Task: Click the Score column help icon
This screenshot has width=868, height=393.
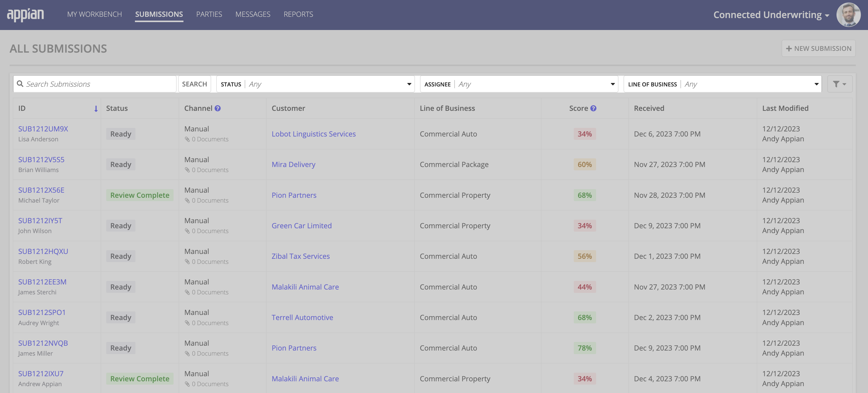Action: 593,108
